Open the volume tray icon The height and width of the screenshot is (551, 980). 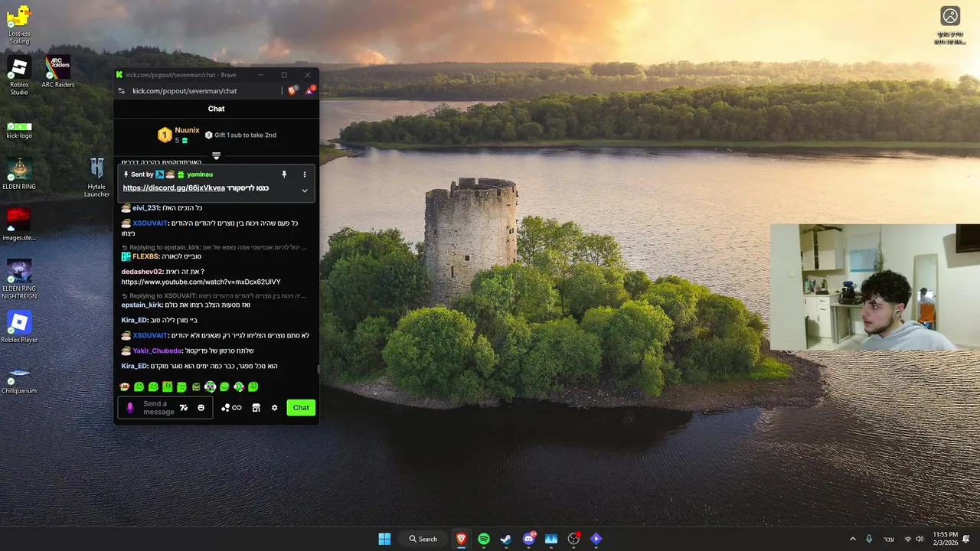(920, 539)
